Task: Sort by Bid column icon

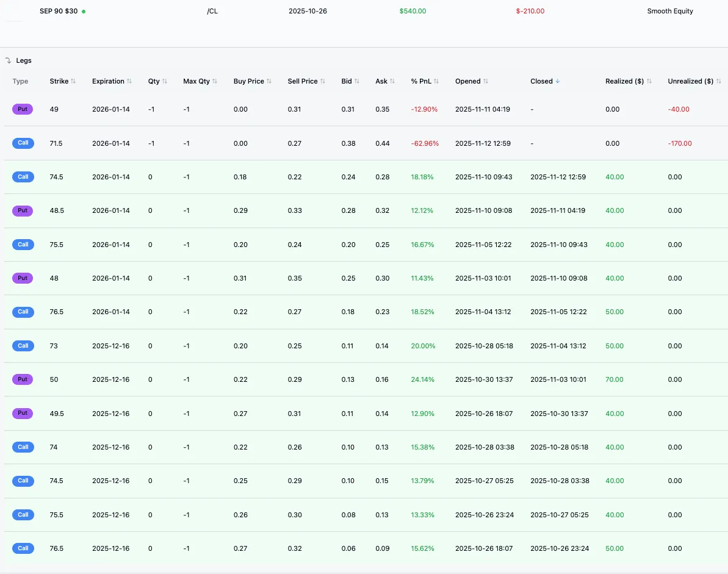Action: (x=357, y=81)
